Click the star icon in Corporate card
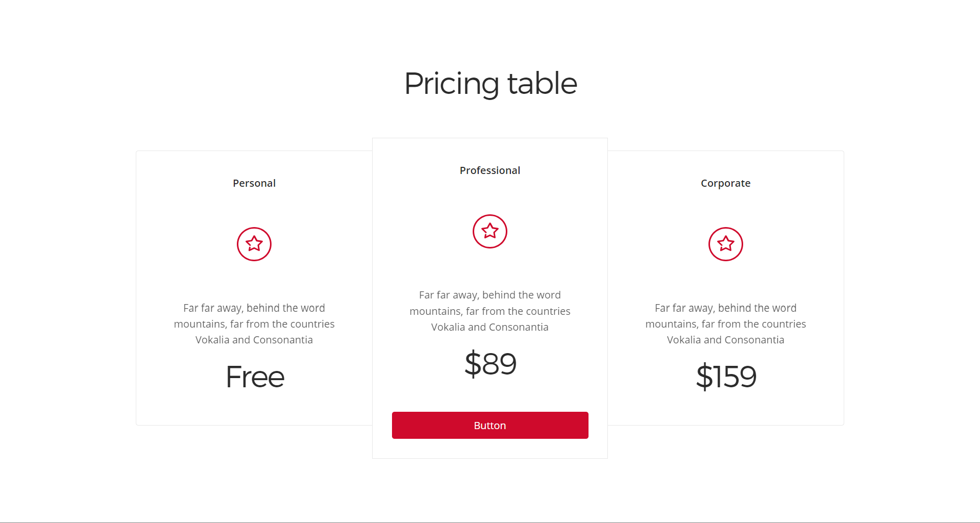Viewport: 980px width, 523px height. (726, 244)
